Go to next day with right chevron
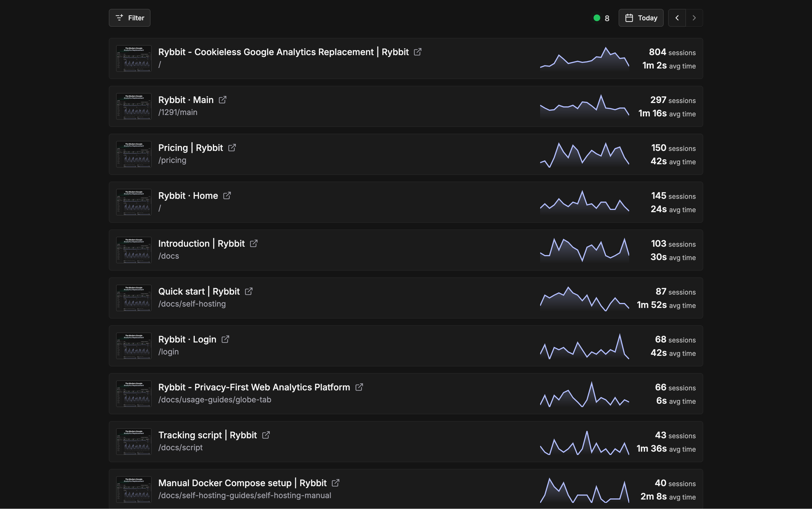This screenshot has height=509, width=812. 694,18
